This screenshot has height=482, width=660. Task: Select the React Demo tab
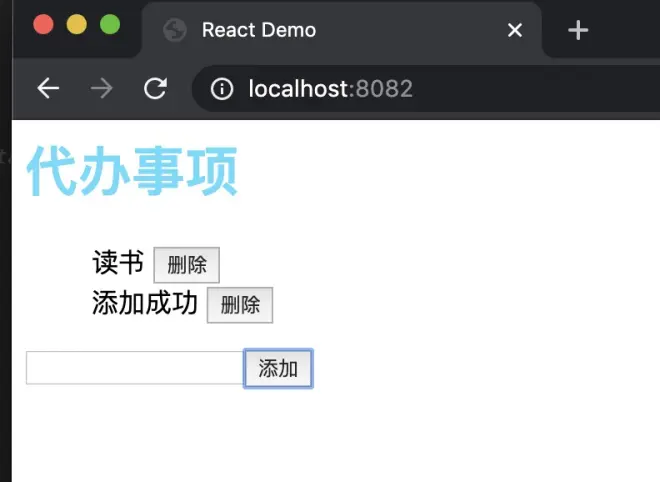[x=342, y=30]
